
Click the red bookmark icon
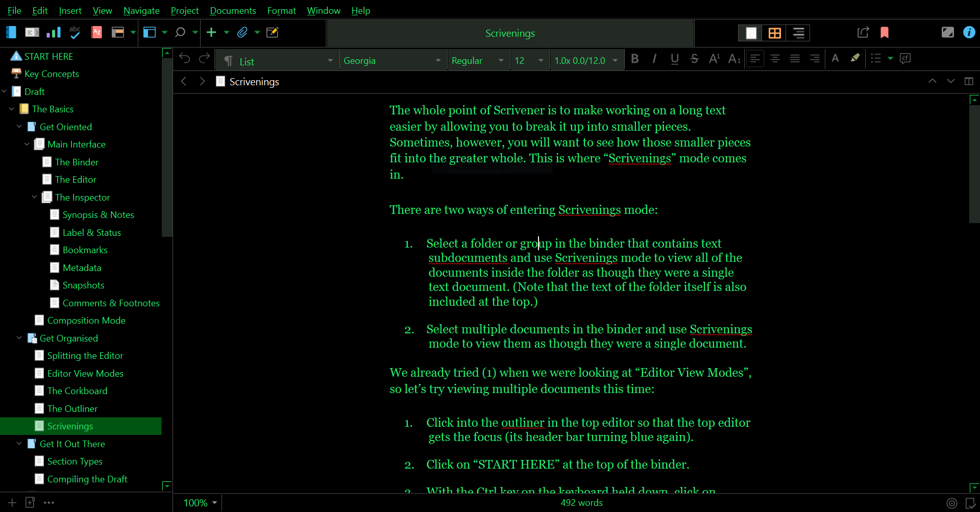[885, 33]
